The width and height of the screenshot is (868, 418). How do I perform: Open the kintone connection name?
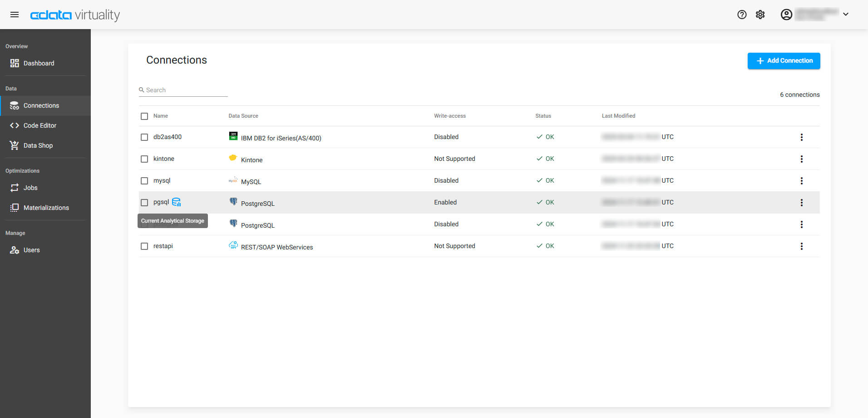click(164, 159)
